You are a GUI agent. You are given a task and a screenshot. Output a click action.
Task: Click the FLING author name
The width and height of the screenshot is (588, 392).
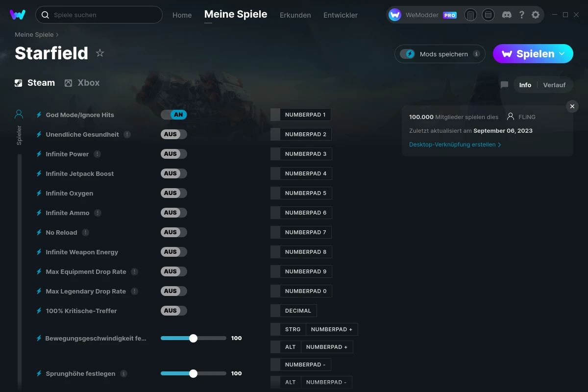(x=527, y=117)
